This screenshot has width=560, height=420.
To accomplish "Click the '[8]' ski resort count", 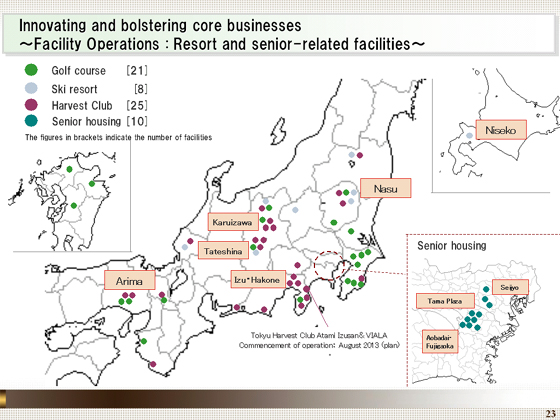I will [x=141, y=89].
